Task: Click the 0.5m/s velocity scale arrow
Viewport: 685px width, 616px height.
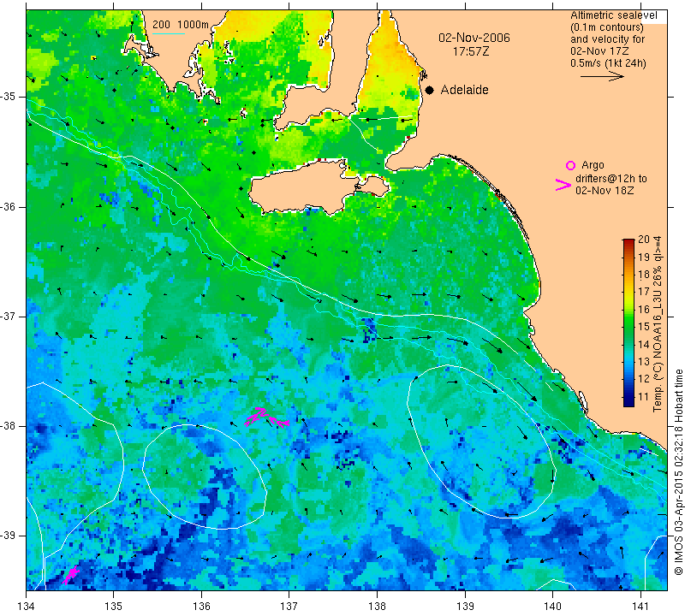Action: coord(602,76)
